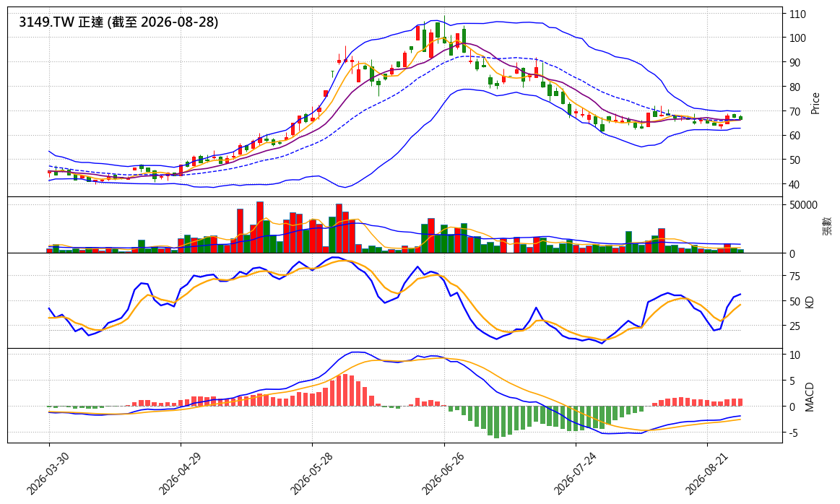Click the 75 KD tick value
Screen dimensions: 840x504
[x=795, y=277]
